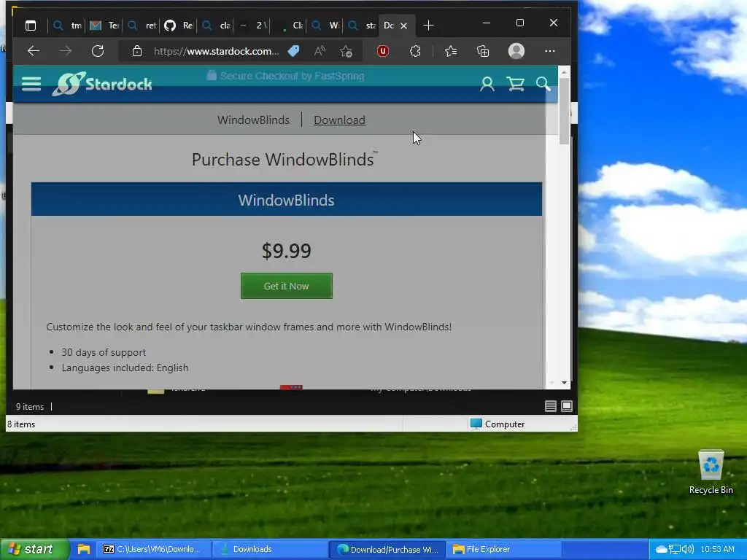Open the red uBlock extension icon
The width and height of the screenshot is (747, 560).
[382, 51]
